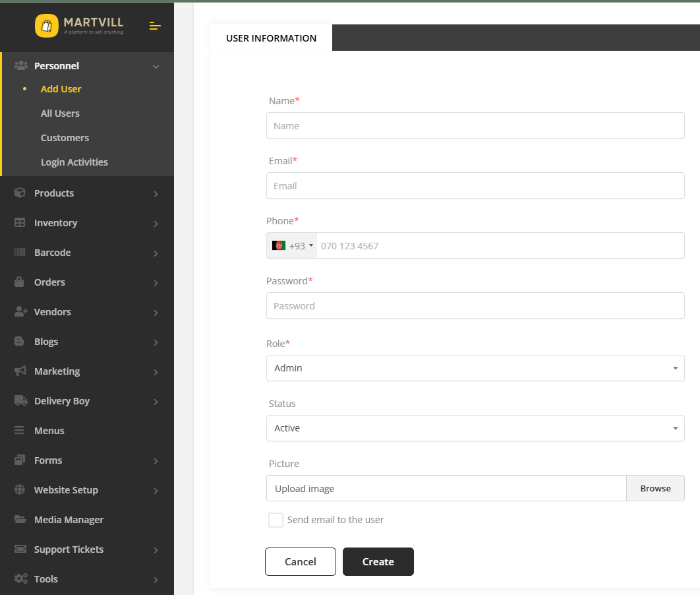The height and width of the screenshot is (595, 700).
Task: Click the Products box icon
Action: (x=20, y=193)
